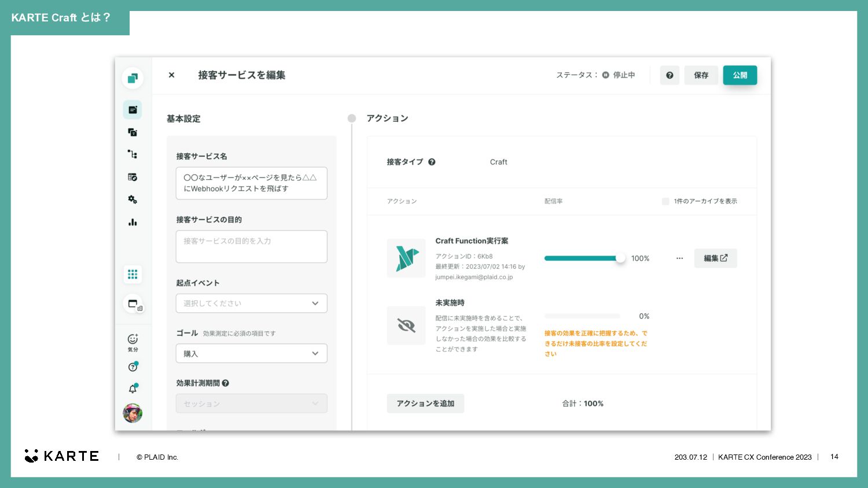Click the 未実施時 crossed-eye icon
868x488 pixels.
406,326
